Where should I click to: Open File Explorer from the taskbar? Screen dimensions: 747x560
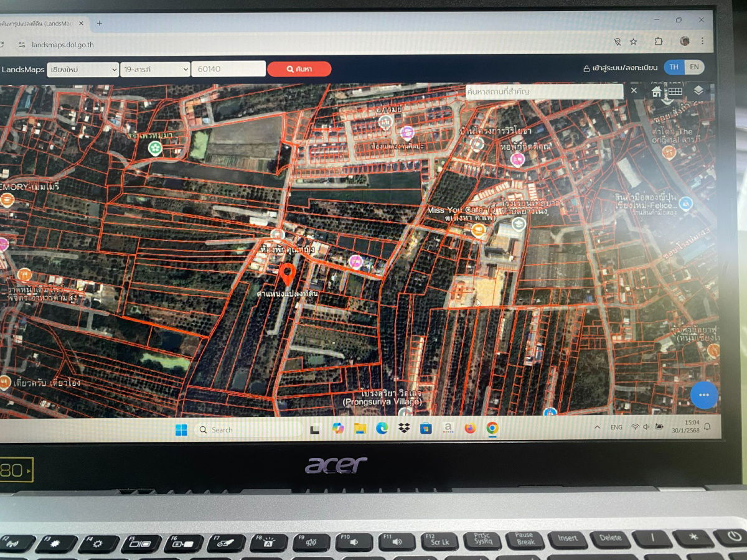point(360,429)
